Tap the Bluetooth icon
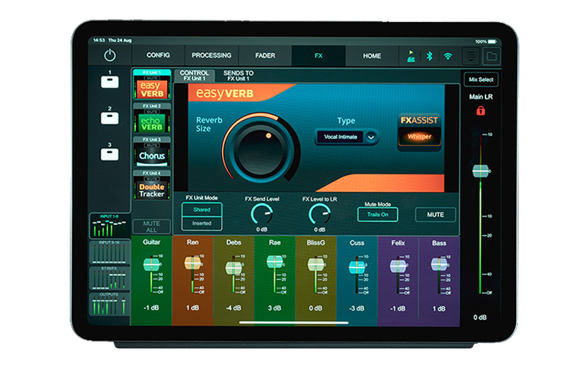Screen dimensions: 588x368 [429, 57]
